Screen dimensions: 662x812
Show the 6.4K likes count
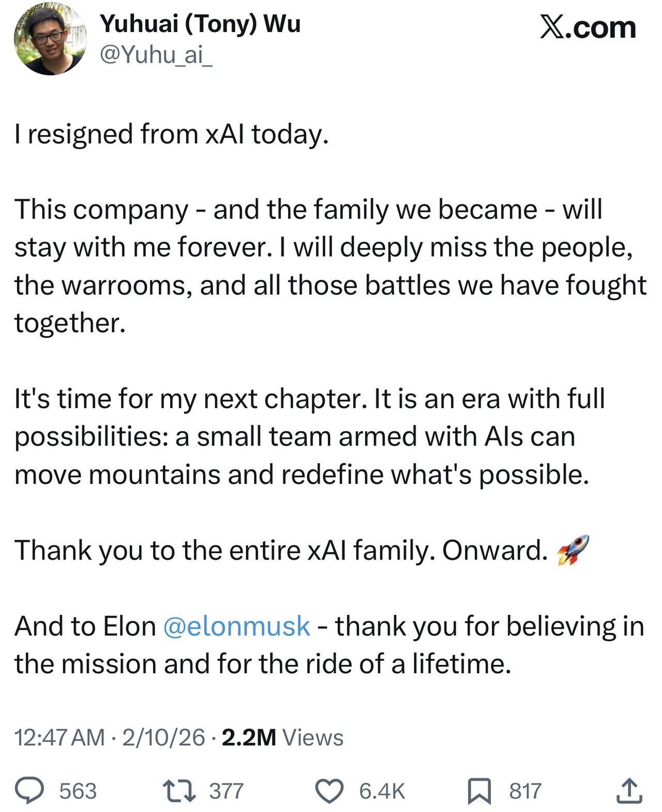tap(382, 791)
